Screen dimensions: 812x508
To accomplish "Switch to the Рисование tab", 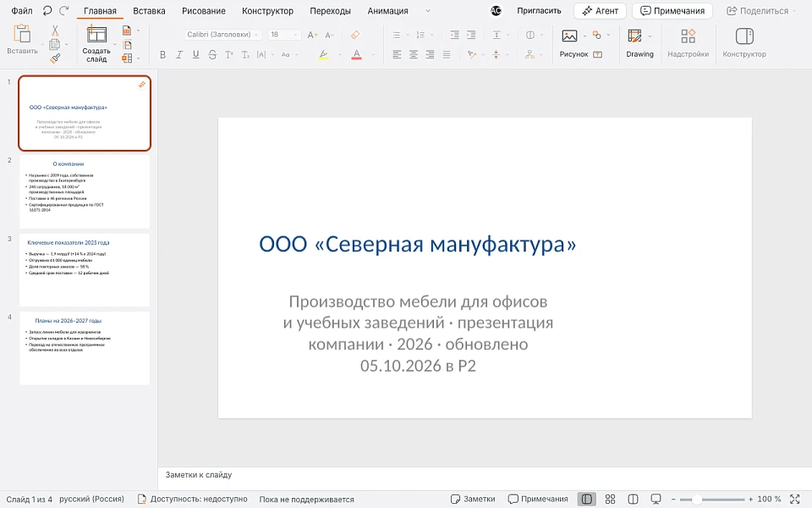I will point(204,10).
